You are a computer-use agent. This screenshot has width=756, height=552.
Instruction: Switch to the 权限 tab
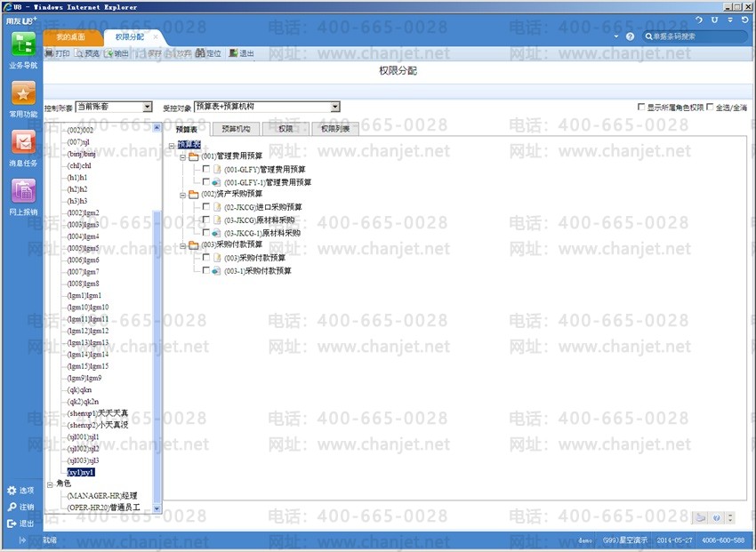[286, 129]
